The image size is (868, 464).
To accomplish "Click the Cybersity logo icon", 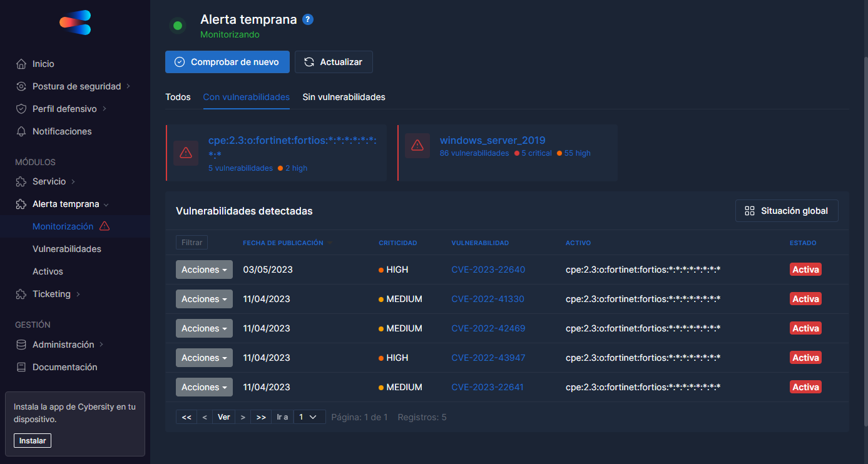I will [75, 23].
